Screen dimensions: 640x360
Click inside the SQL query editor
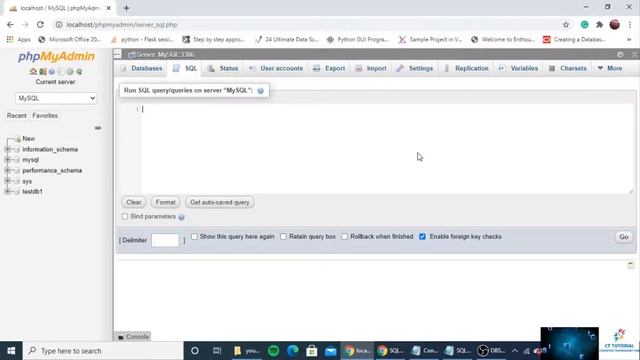[x=387, y=149]
